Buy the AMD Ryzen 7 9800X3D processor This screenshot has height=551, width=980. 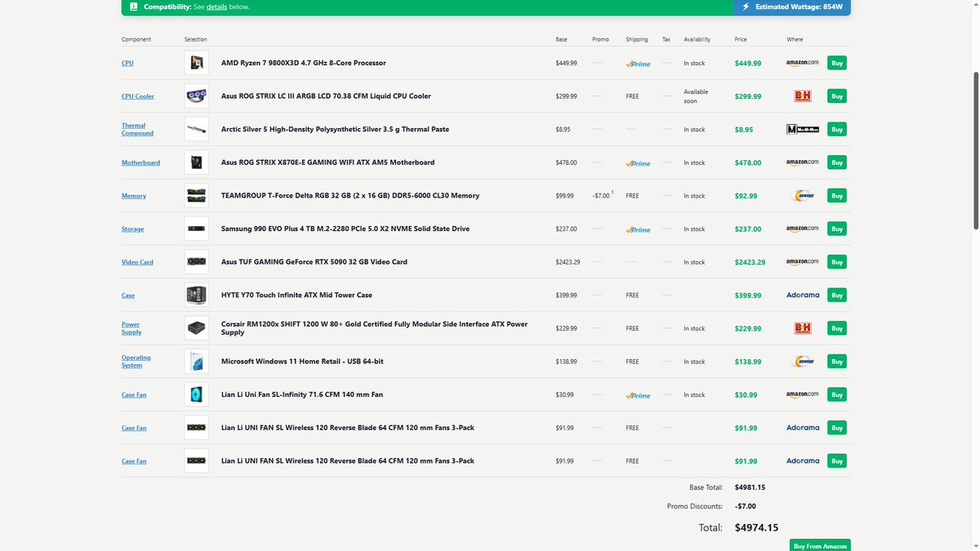point(836,63)
